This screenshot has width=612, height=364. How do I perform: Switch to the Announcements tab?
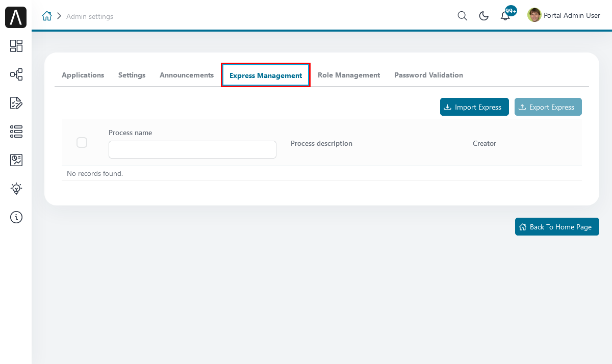tap(187, 75)
